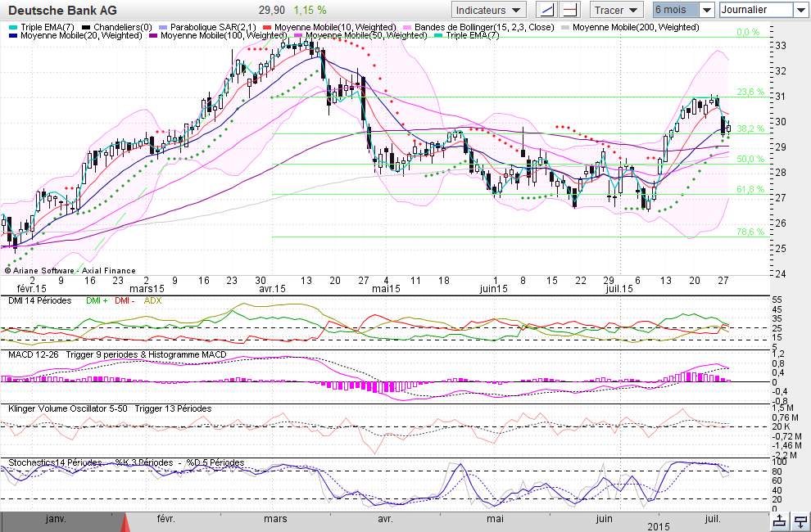The width and height of the screenshot is (811, 532).
Task: Click the 78,6 % Fibonacci level label
Action: (x=750, y=232)
